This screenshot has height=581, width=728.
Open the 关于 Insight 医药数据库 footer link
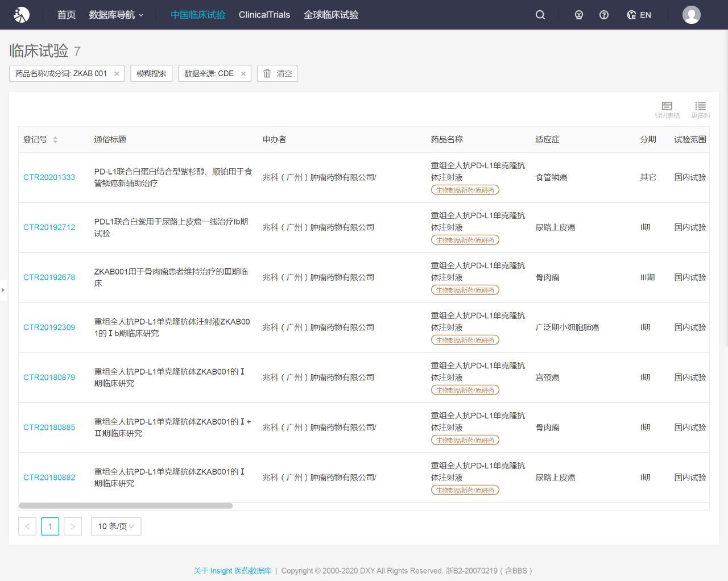pos(232,571)
